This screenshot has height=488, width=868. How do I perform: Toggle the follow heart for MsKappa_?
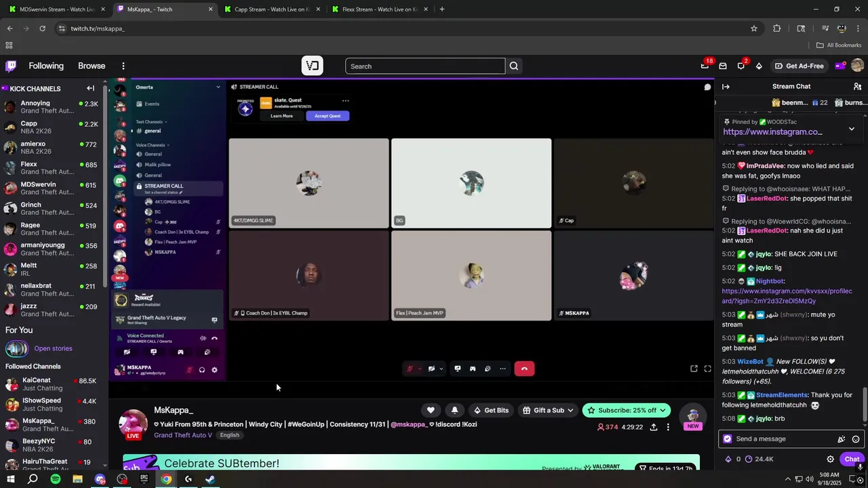(x=431, y=410)
